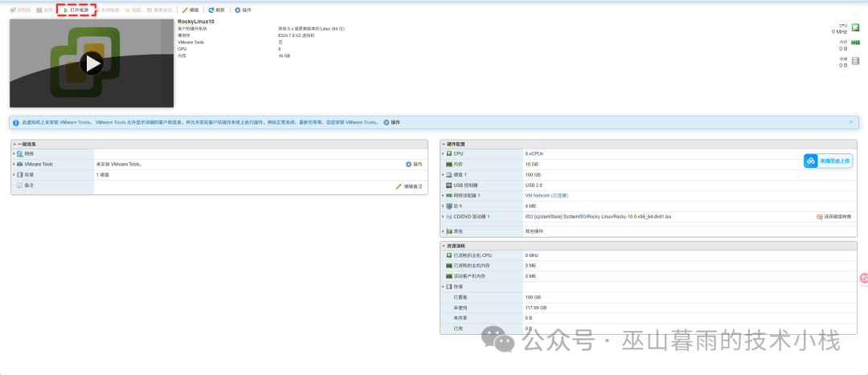The width and height of the screenshot is (868, 375).
Task: Click the 备注 notes icon
Action: [20, 185]
